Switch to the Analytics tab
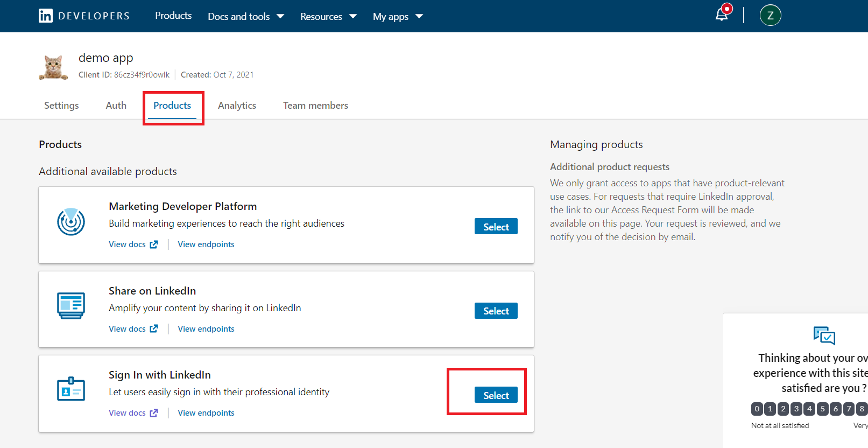The image size is (868, 448). pos(237,106)
